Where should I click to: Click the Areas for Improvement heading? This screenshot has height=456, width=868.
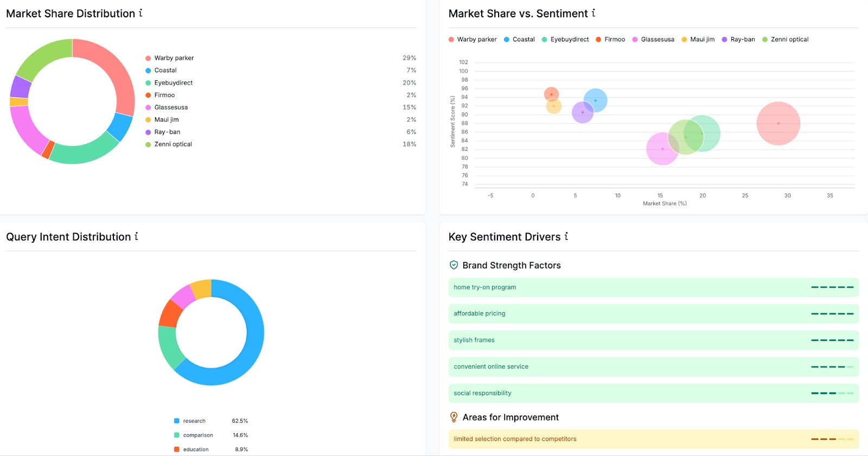tap(510, 417)
